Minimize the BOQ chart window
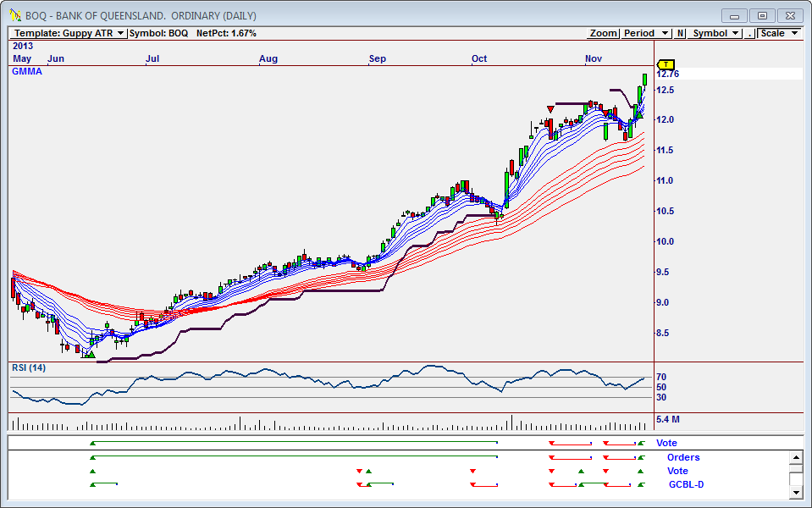 [x=734, y=15]
